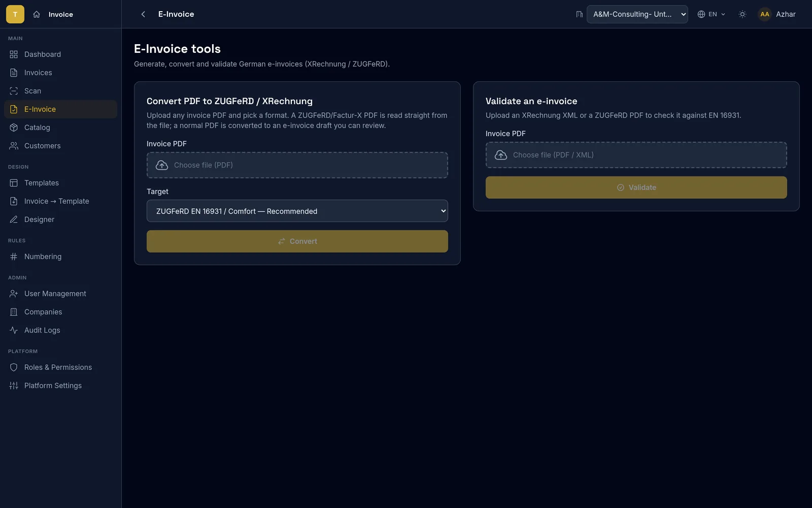Go back using the left chevron arrow

coord(143,14)
